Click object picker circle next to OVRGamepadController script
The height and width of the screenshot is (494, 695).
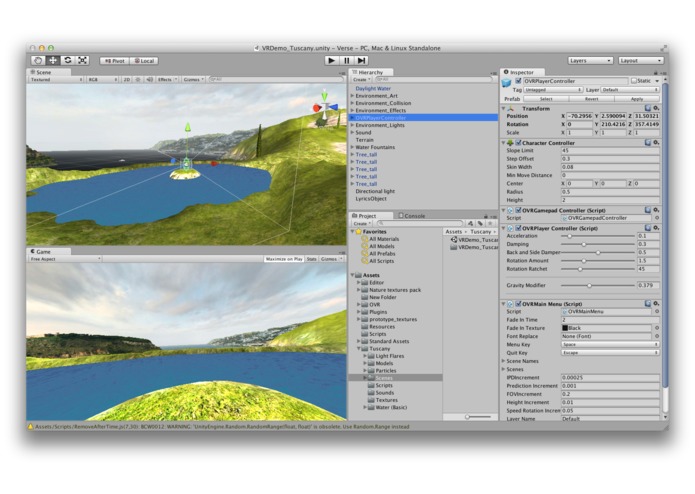[657, 218]
